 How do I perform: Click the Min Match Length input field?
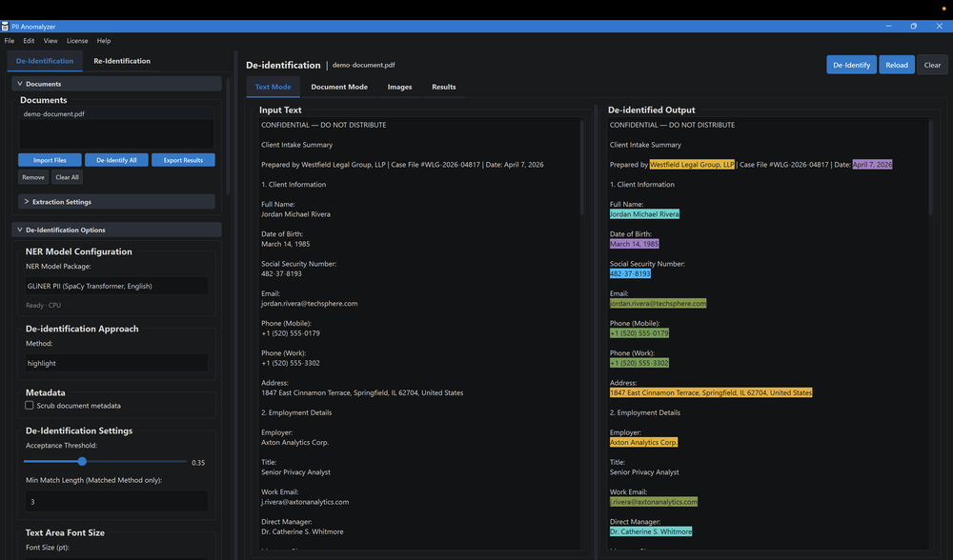click(x=116, y=502)
